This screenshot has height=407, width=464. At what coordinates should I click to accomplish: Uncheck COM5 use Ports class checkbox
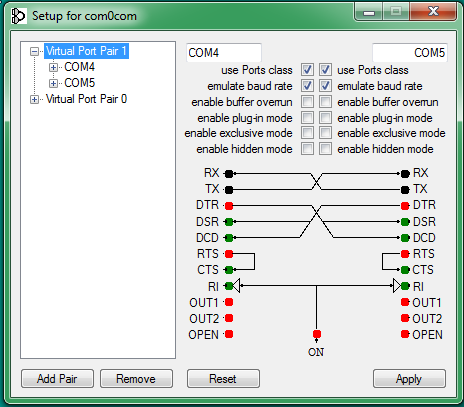[325, 70]
